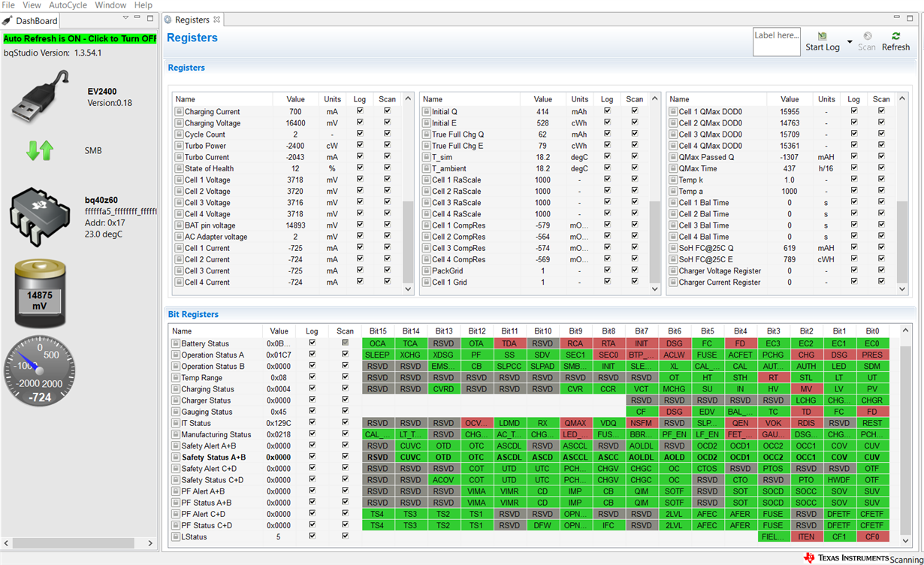This screenshot has height=565, width=924.
Task: Click the middle register table scrollbar thumb
Action: coord(654,240)
